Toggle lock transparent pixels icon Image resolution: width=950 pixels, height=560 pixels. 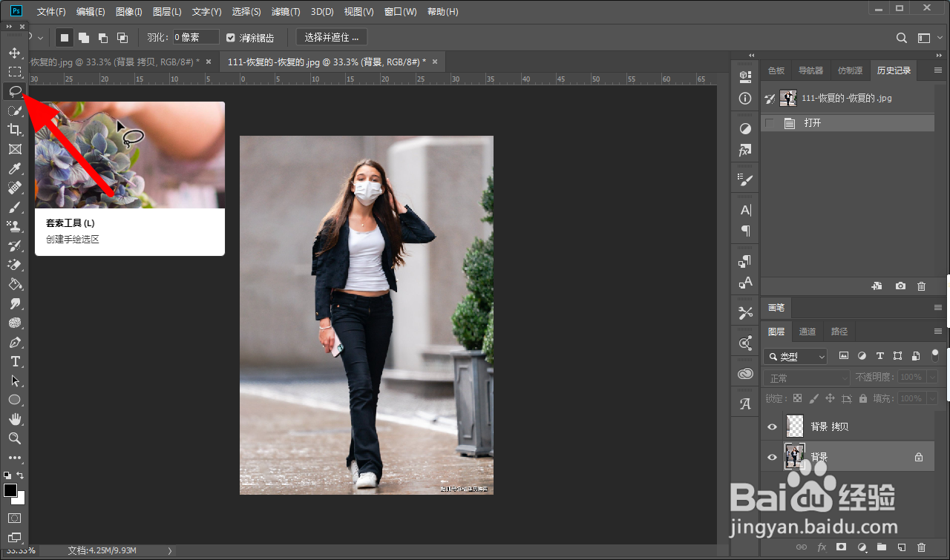pos(797,398)
